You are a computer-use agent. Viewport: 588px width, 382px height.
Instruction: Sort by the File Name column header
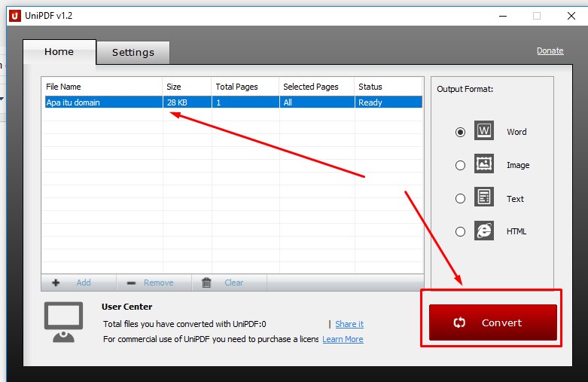click(x=102, y=87)
